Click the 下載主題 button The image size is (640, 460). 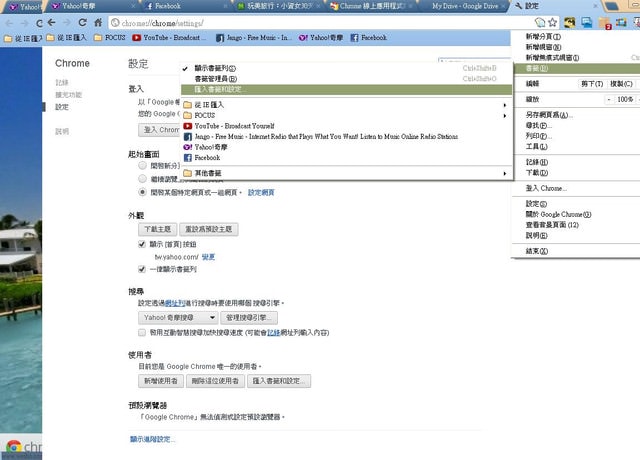click(158, 229)
